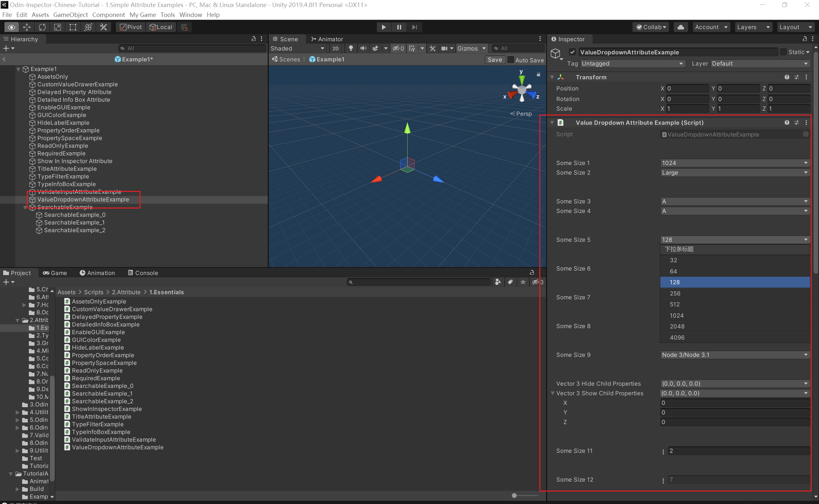Image resolution: width=819 pixels, height=504 pixels.
Task: Open scene camera settings icon
Action: tap(444, 48)
